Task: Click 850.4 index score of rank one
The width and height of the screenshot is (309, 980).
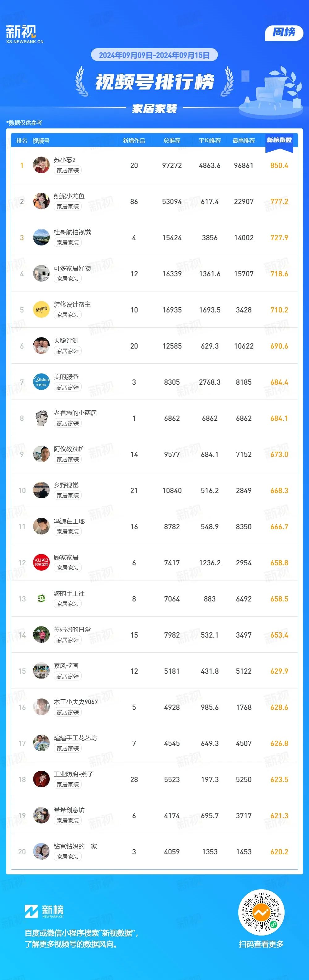Action: pos(279,165)
